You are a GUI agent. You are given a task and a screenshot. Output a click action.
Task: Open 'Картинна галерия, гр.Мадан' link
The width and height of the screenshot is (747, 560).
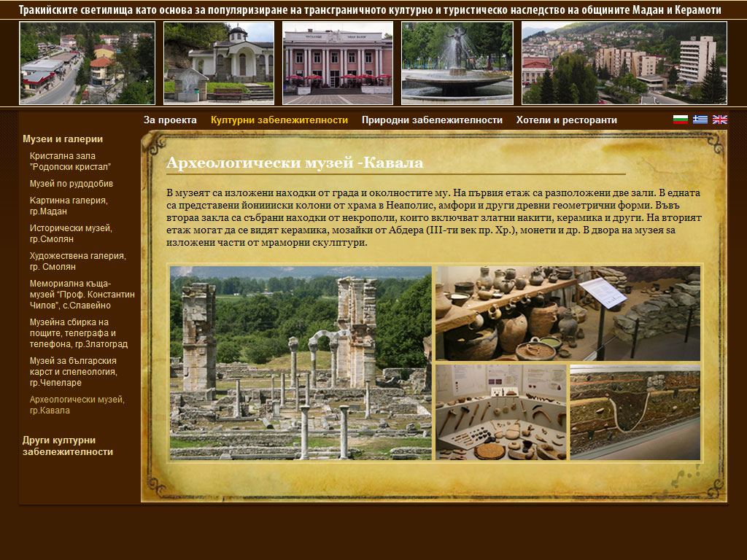point(69,206)
